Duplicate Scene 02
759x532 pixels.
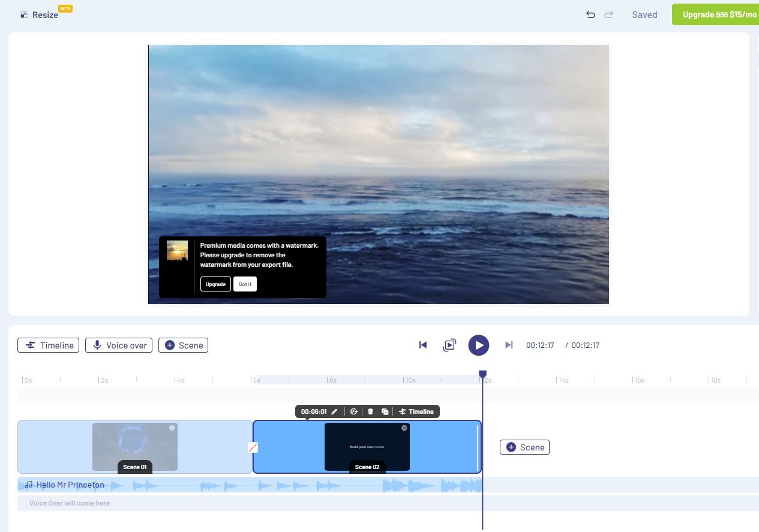point(385,411)
